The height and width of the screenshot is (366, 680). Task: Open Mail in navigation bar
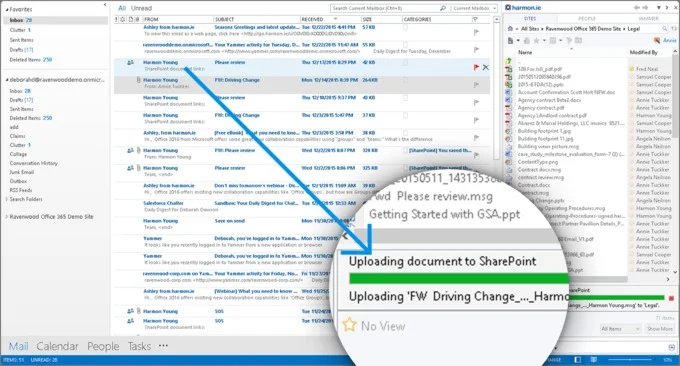(x=19, y=346)
